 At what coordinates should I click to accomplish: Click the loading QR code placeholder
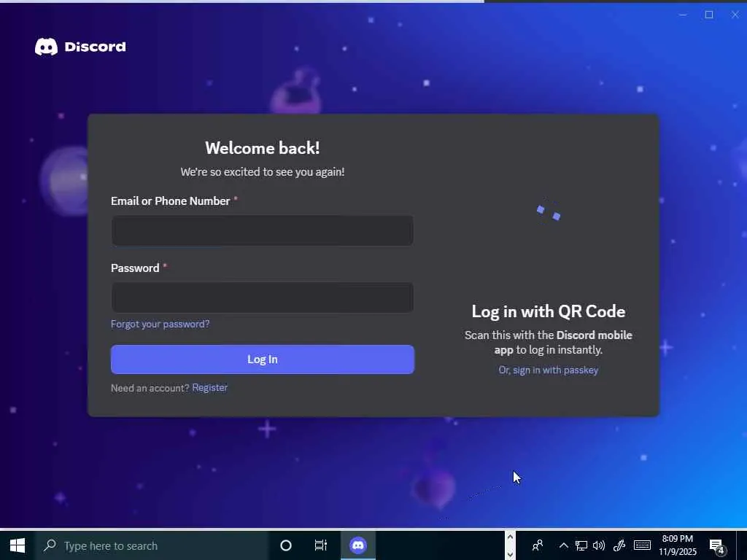(x=549, y=213)
